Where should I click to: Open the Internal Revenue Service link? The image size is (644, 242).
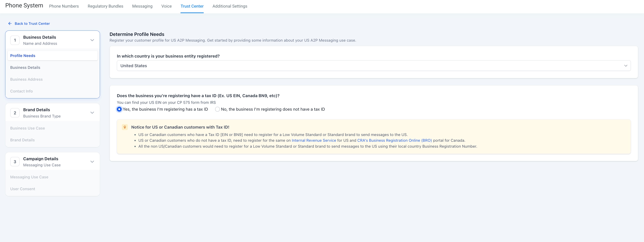pos(314,140)
